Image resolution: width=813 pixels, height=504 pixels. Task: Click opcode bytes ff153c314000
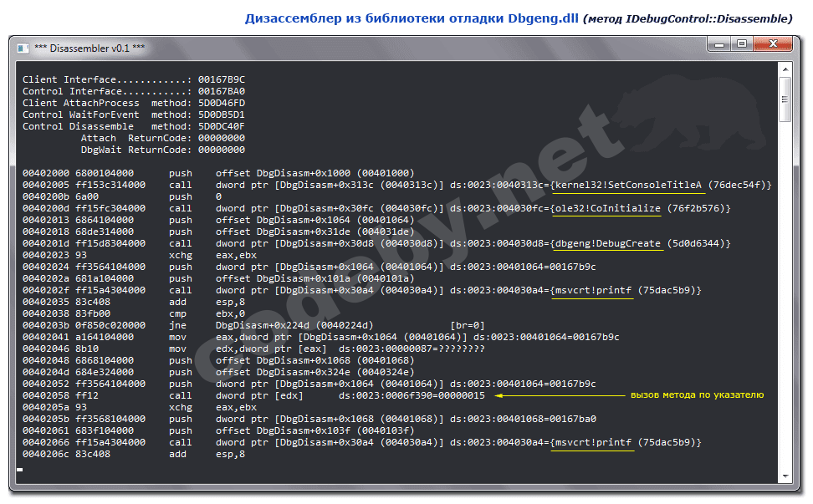click(x=110, y=185)
